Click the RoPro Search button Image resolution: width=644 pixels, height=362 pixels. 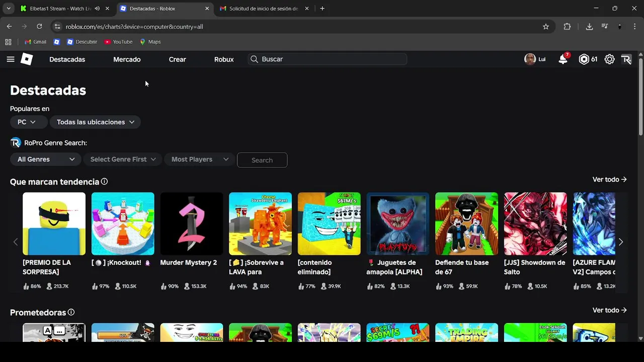tap(262, 160)
